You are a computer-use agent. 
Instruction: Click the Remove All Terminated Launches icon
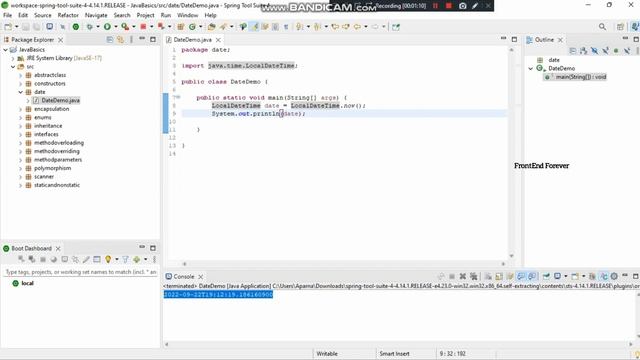[473, 276]
